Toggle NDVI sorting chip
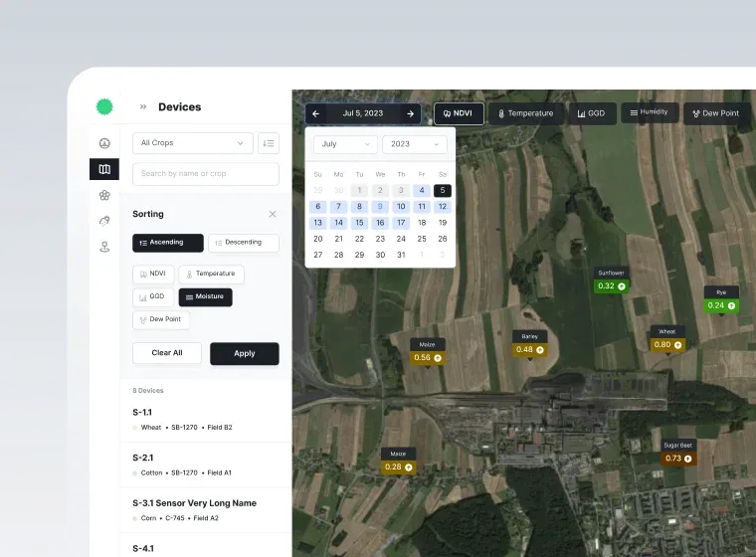 [x=153, y=274]
